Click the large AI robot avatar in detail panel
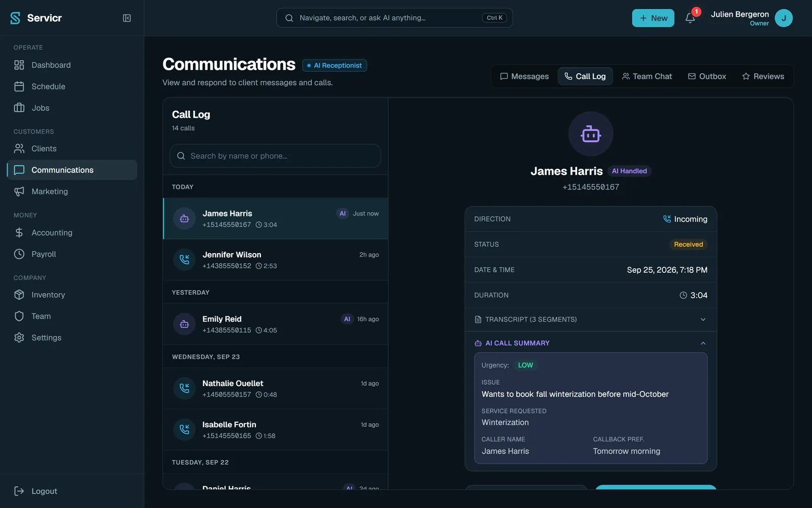This screenshot has width=812, height=508. [591, 134]
